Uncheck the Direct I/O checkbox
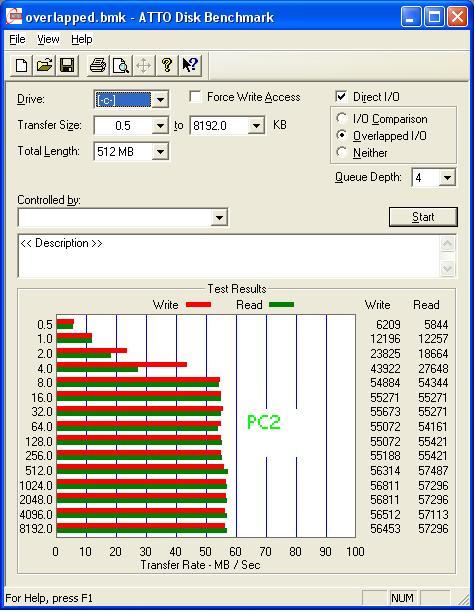The image size is (475, 612). point(341,96)
